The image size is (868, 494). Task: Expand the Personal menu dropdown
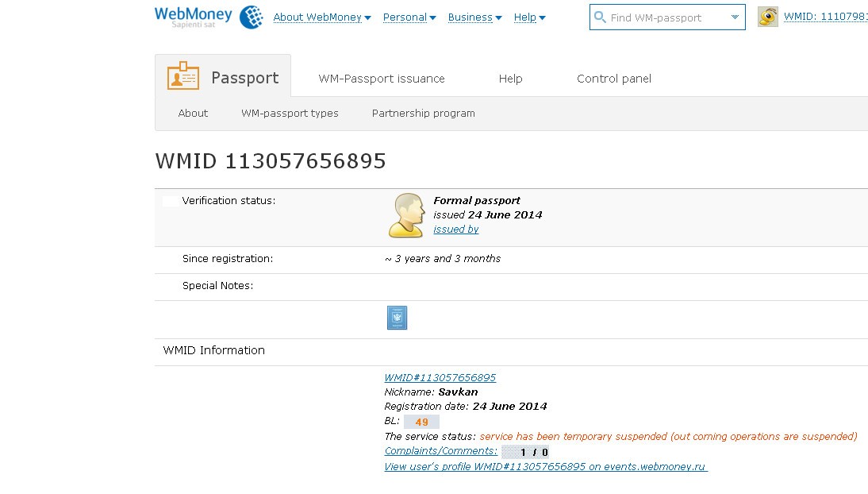click(x=409, y=17)
